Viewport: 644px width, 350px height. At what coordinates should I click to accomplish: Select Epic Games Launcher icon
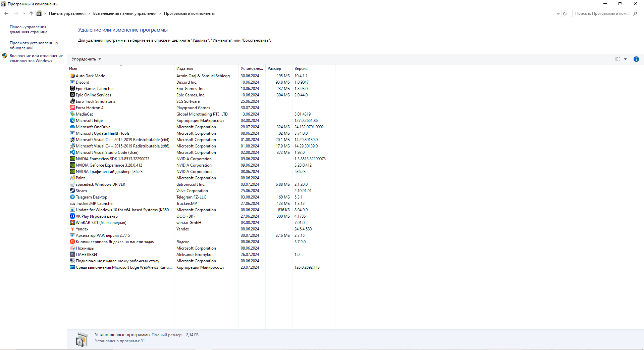click(72, 89)
